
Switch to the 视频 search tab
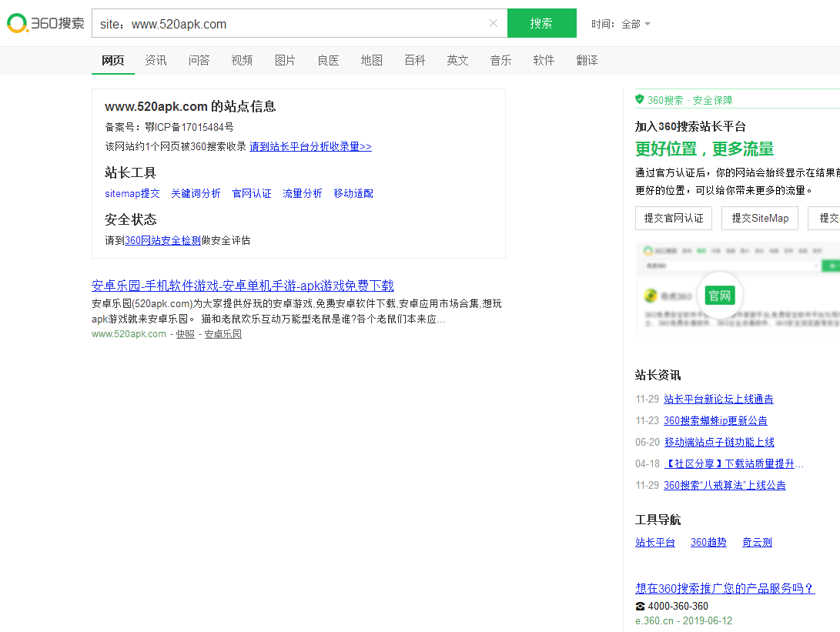[242, 60]
